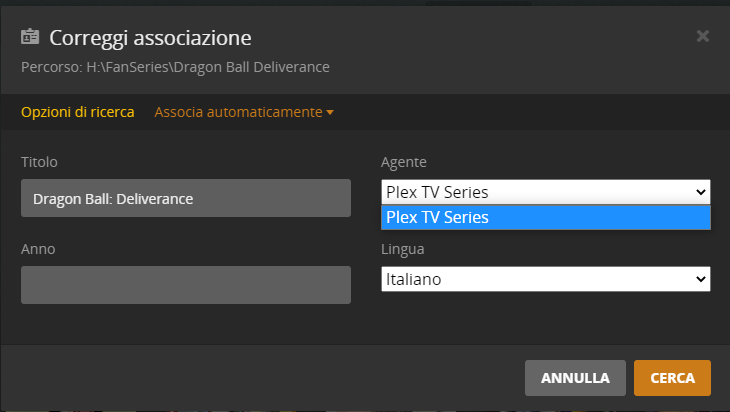
Task: Click the Correggi associazione title text
Action: 150,38
